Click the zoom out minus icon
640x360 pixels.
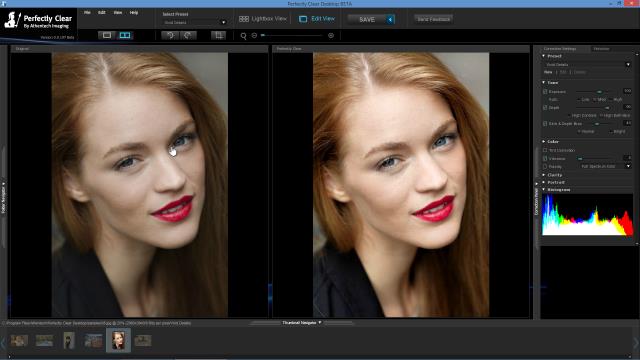pyautogui.click(x=254, y=36)
